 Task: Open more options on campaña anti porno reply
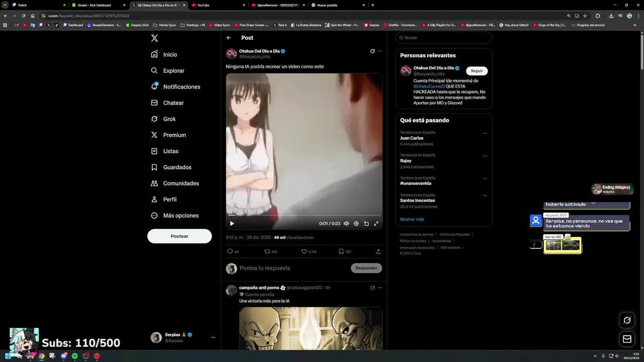coord(380,288)
